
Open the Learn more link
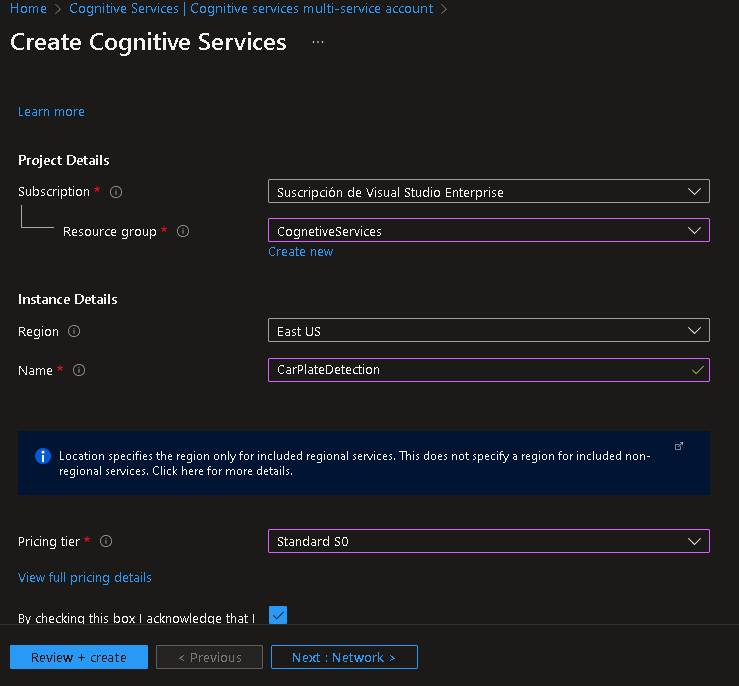click(x=51, y=112)
